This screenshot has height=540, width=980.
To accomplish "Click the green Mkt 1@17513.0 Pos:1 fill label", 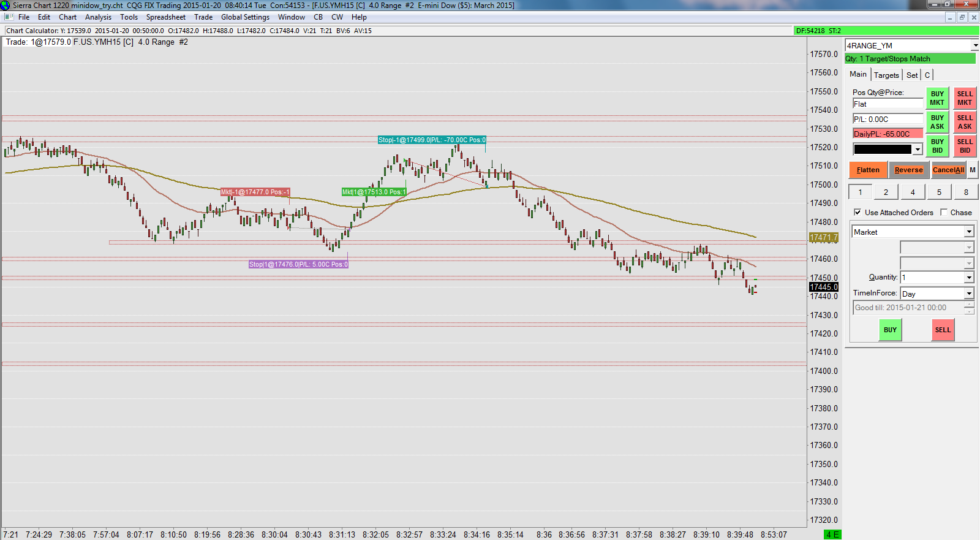I will pyautogui.click(x=374, y=192).
